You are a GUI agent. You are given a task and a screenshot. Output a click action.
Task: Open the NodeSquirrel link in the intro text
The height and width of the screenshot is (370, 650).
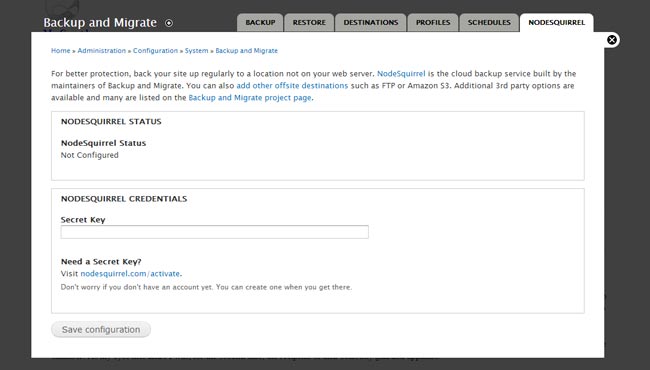pyautogui.click(x=401, y=74)
